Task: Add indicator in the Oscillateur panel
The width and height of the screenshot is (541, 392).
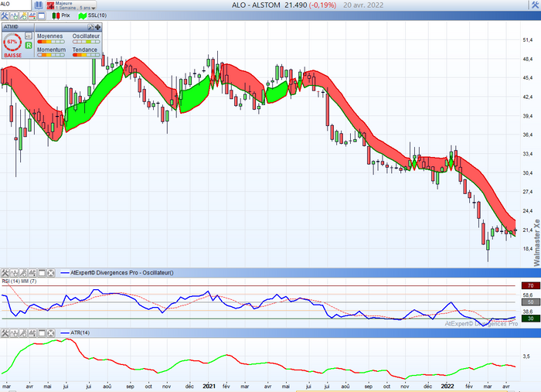Action: coord(14,273)
